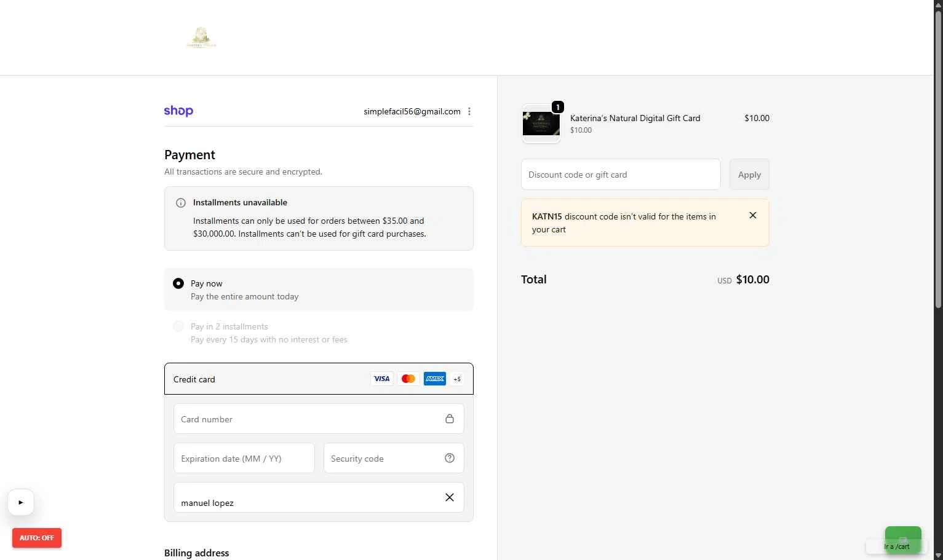The image size is (943, 560).
Task: Clear the name on card field
Action: pyautogui.click(x=450, y=497)
